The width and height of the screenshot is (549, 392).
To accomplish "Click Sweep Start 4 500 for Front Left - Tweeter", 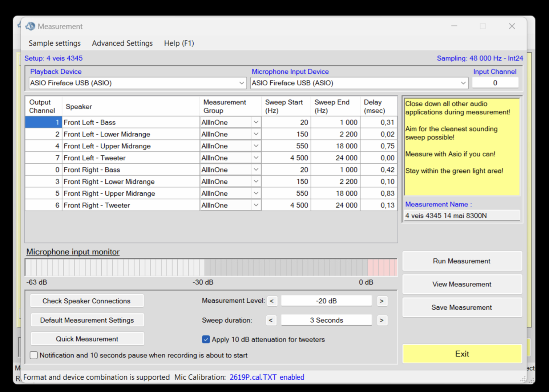I will (286, 158).
